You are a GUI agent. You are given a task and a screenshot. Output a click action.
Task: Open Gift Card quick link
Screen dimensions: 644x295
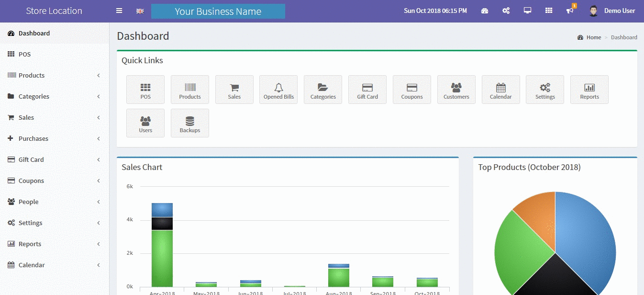point(367,90)
